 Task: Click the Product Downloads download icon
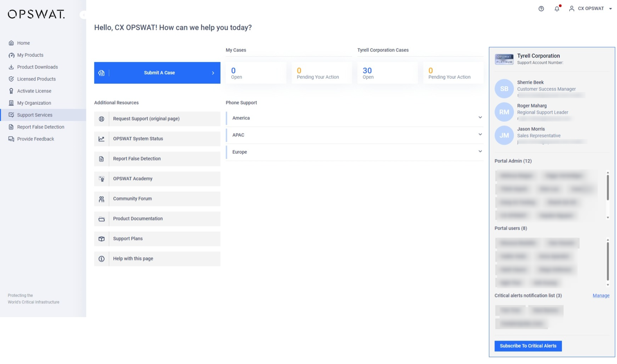point(11,67)
